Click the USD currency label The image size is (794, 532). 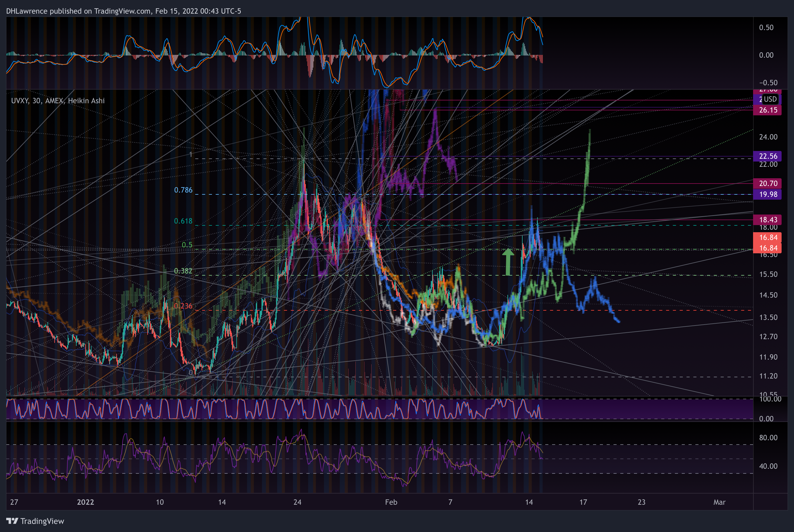pyautogui.click(x=770, y=99)
